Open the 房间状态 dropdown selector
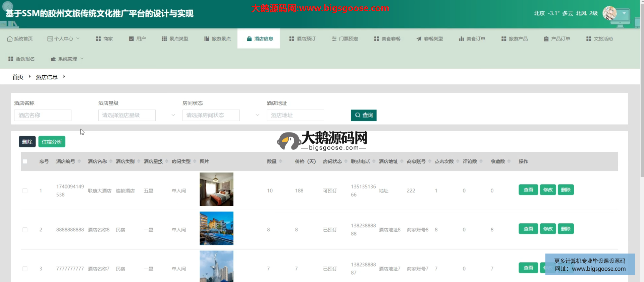Image resolution: width=644 pixels, height=282 pixels. 221,115
